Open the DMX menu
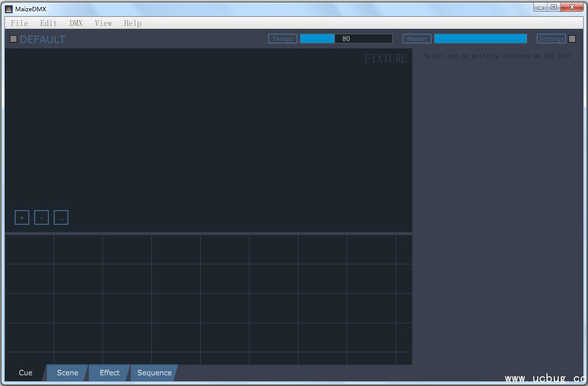The image size is (588, 386). click(x=76, y=23)
